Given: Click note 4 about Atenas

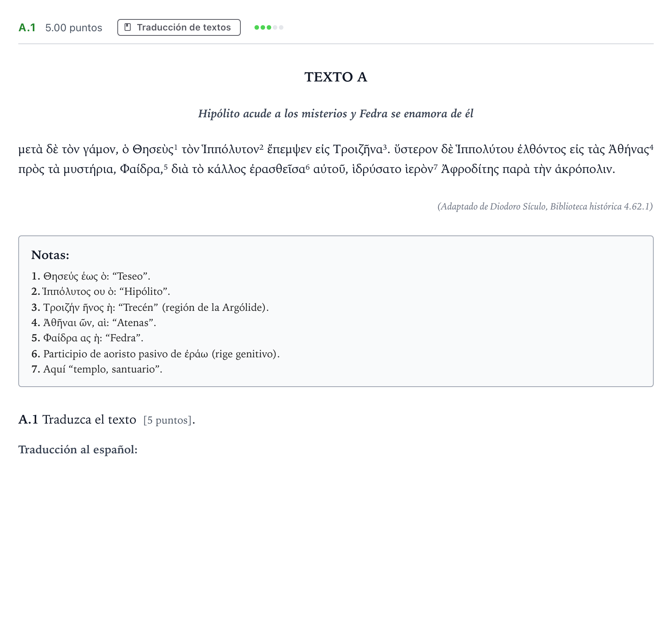Looking at the screenshot, I should coord(94,323).
